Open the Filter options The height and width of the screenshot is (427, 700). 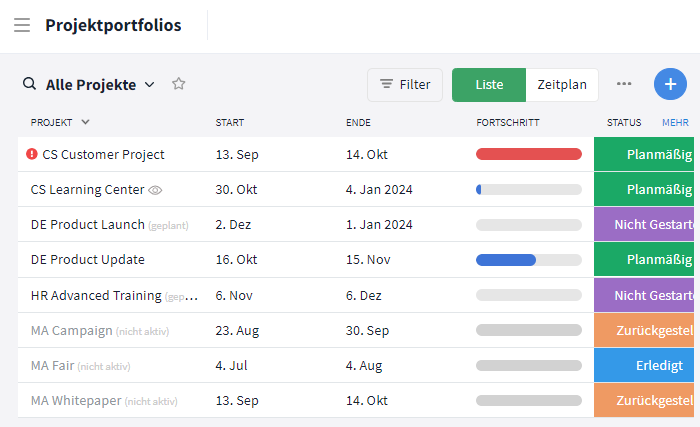click(405, 85)
